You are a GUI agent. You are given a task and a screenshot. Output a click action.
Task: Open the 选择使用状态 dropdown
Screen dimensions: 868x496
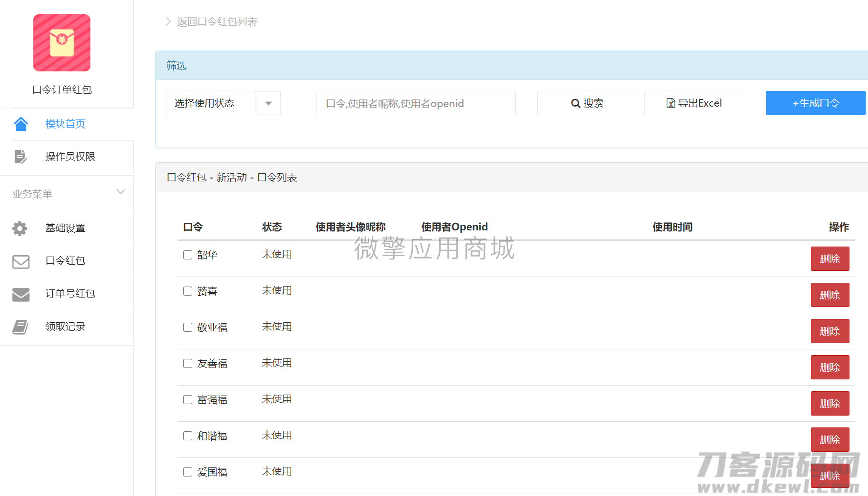click(212, 103)
